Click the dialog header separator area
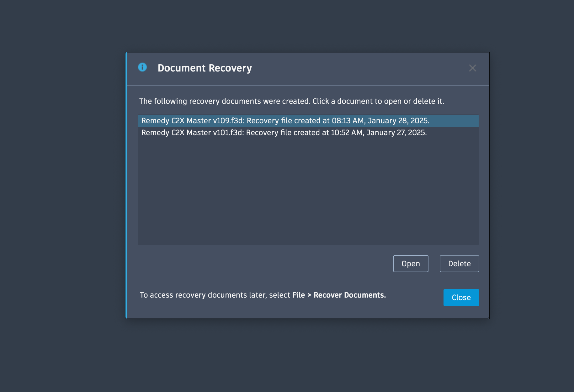 [308, 85]
